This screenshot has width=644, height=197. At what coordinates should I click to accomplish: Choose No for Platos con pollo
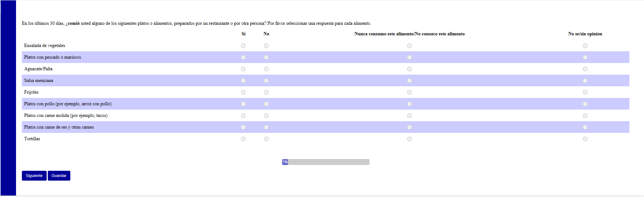tap(266, 104)
